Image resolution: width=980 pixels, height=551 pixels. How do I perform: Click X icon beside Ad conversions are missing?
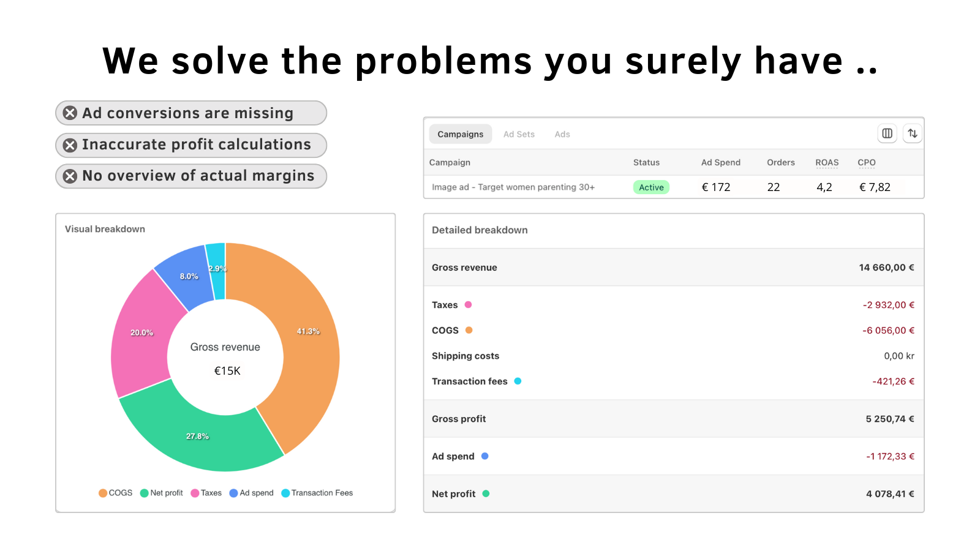pyautogui.click(x=70, y=113)
